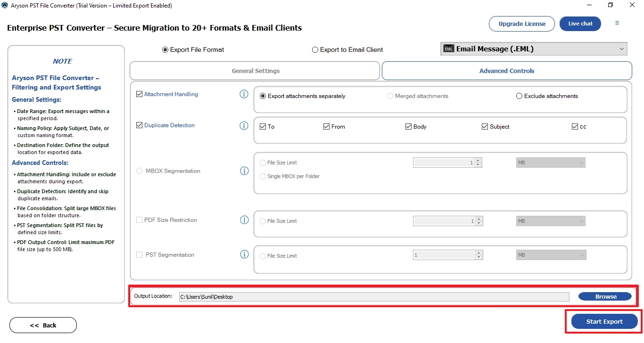Click the Output Location path field
The height and width of the screenshot is (343, 644).
(374, 296)
